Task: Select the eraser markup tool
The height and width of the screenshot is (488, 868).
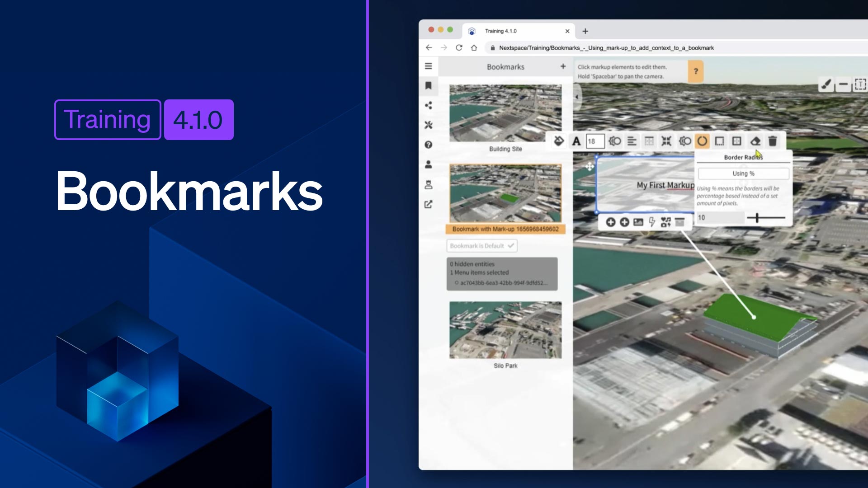Action: tap(755, 141)
